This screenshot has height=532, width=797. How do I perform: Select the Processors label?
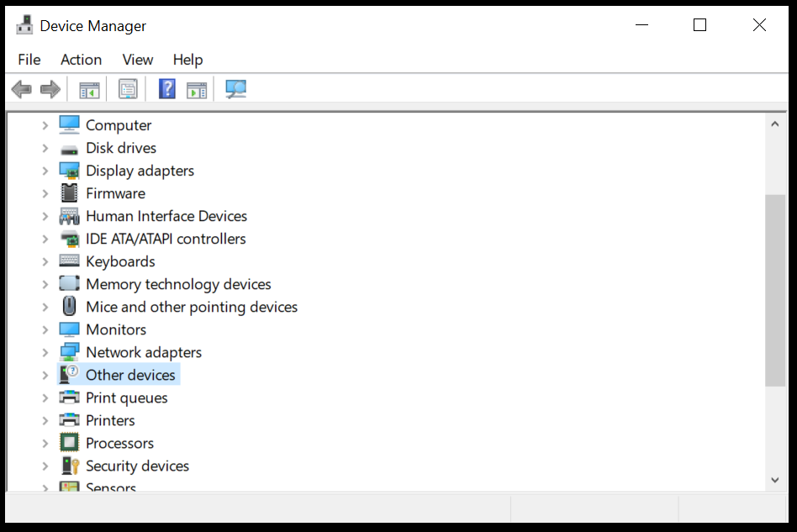[119, 443]
